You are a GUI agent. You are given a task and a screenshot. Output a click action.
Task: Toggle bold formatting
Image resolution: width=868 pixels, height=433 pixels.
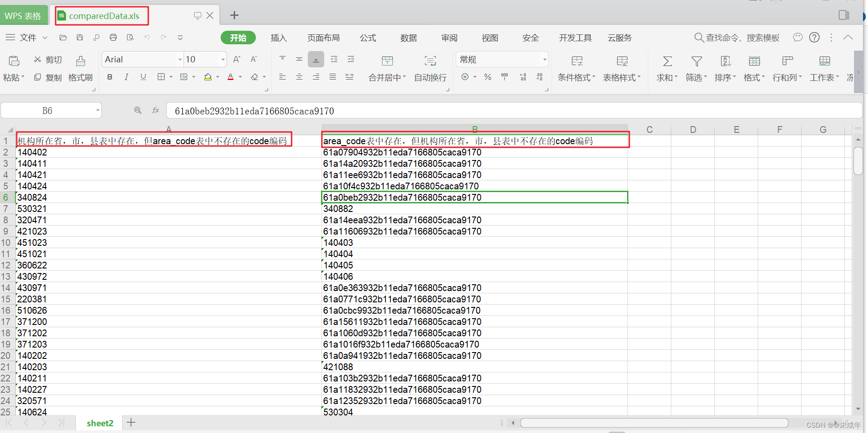point(109,77)
